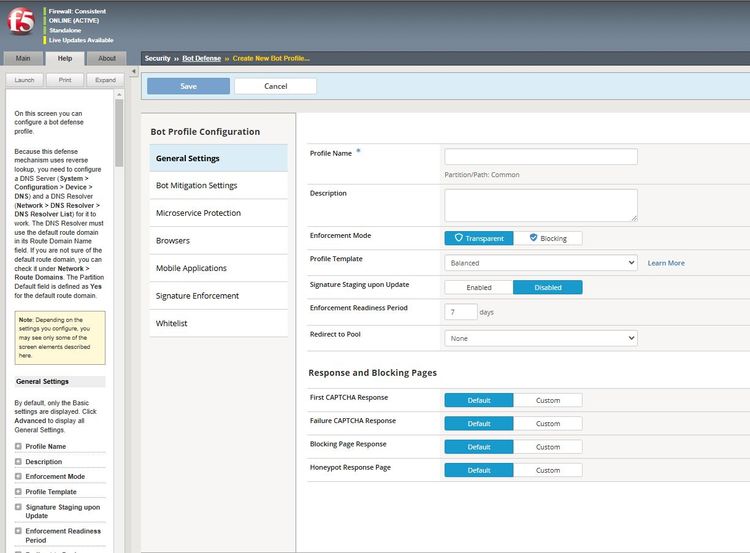Open the Redirect to Pool dropdown
This screenshot has height=553, width=750.
click(540, 339)
